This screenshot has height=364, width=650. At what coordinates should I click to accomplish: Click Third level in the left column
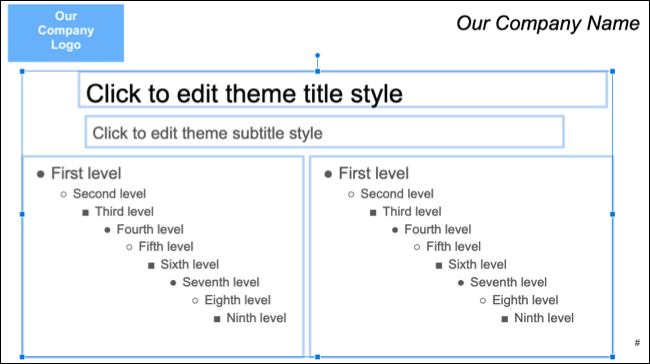(124, 211)
